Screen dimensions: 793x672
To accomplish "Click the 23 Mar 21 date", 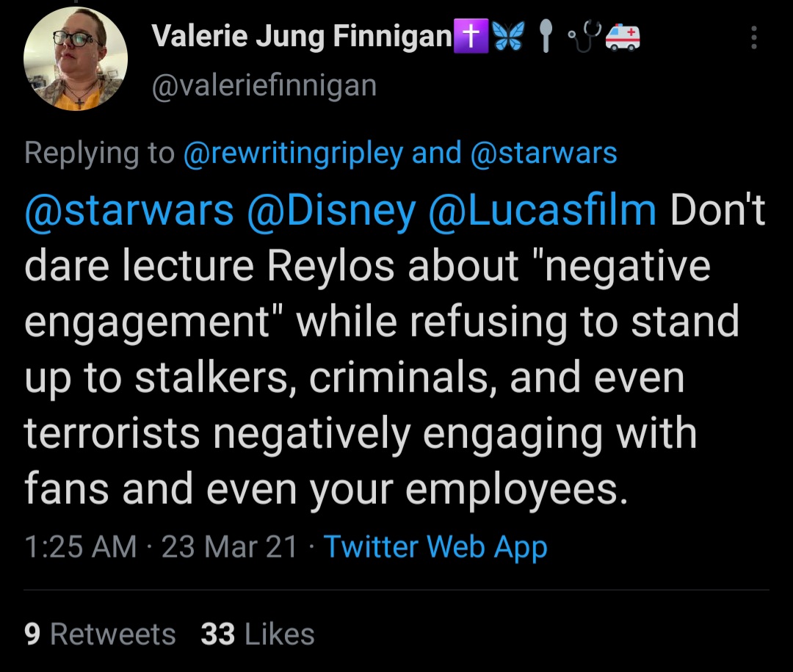I will 230,547.
